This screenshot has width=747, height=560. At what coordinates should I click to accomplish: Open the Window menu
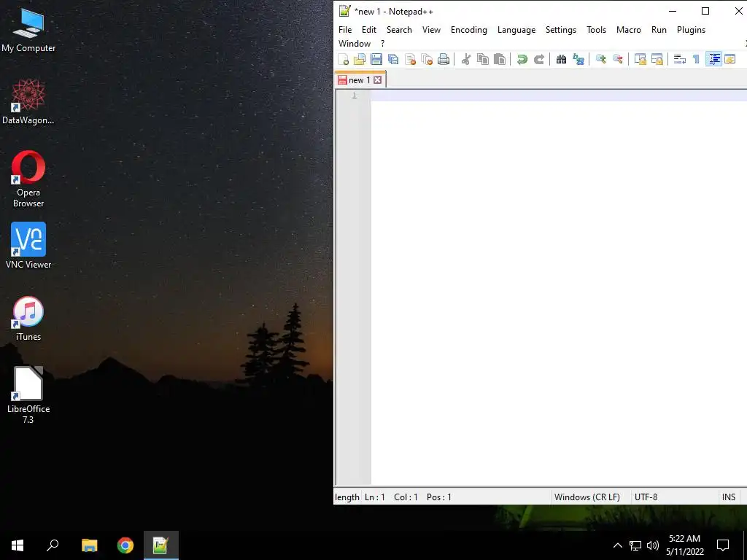click(355, 43)
